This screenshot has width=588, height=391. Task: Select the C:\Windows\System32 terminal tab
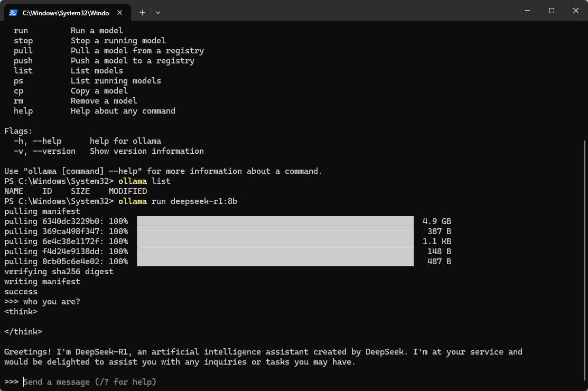tap(68, 13)
